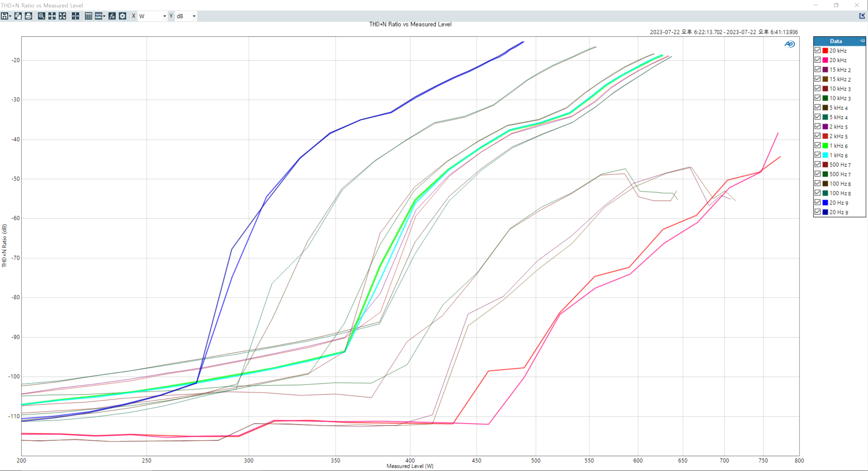Select the dark brown 5 kHz 4 label
The width and height of the screenshot is (868, 471).
click(x=839, y=108)
